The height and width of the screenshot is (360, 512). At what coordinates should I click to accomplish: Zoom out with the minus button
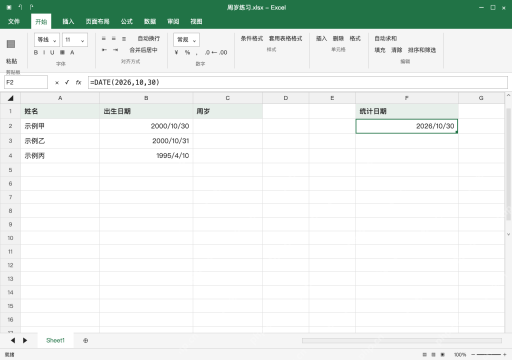(x=473, y=355)
